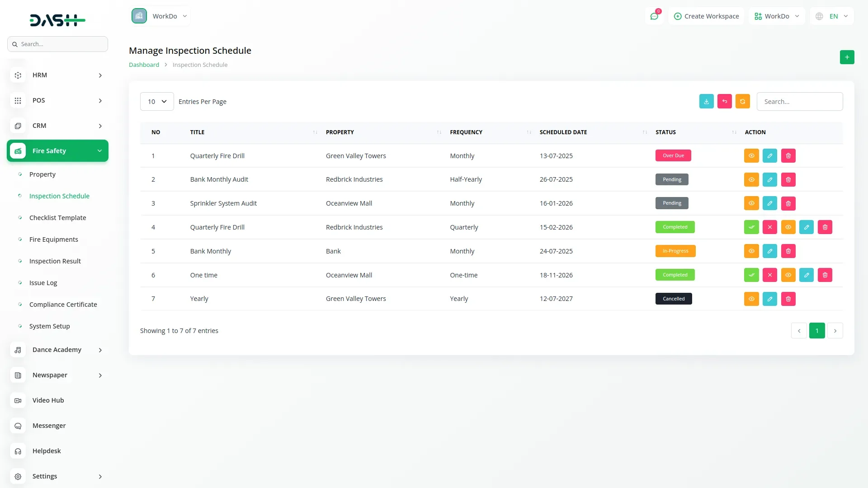The height and width of the screenshot is (488, 868).
Task: Expand the HRM sidebar menu
Action: tap(57, 75)
